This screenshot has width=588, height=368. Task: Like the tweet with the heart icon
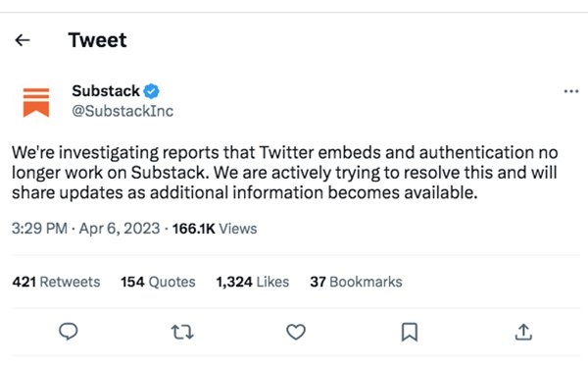point(296,332)
